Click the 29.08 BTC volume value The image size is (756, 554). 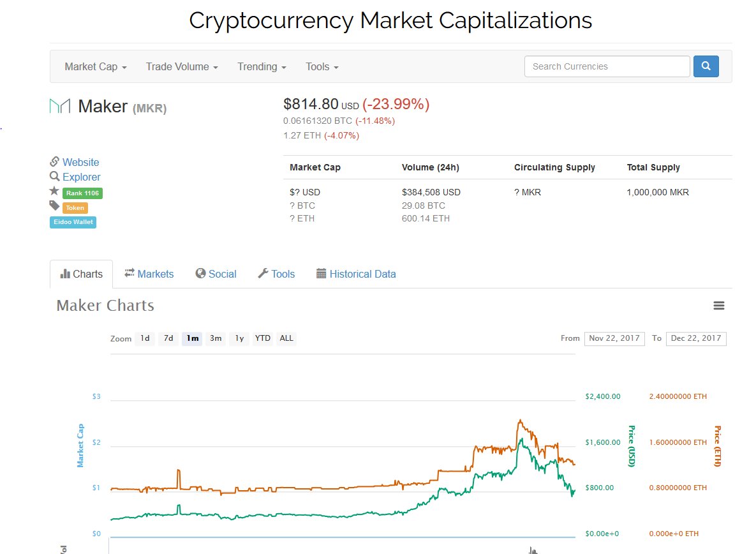424,206
